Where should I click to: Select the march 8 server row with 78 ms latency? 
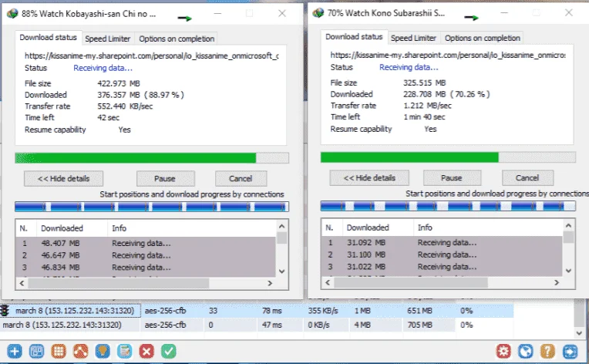(x=257, y=311)
